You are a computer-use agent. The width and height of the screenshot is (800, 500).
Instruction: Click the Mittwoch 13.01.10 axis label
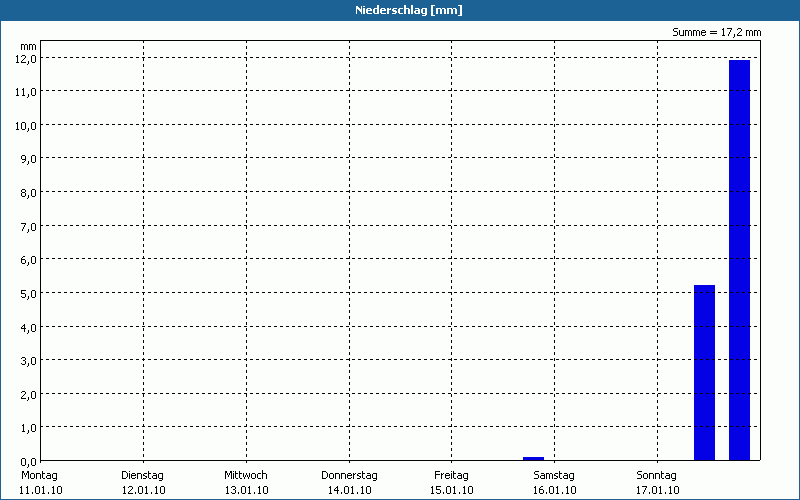246,483
